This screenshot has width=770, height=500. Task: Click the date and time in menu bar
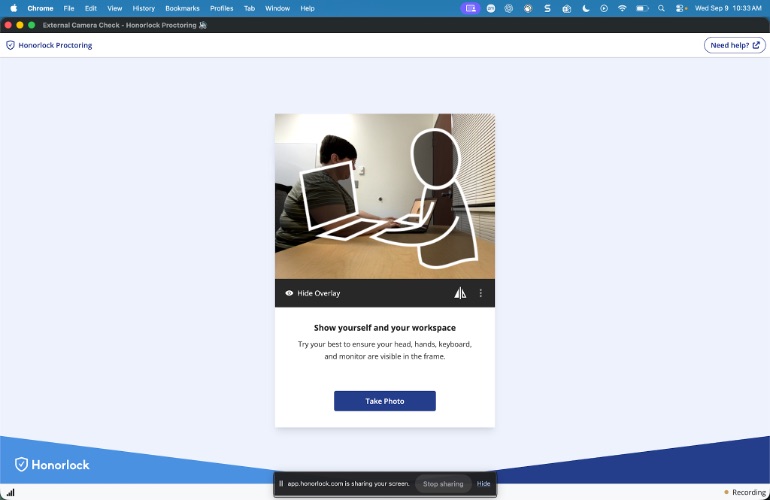[728, 8]
